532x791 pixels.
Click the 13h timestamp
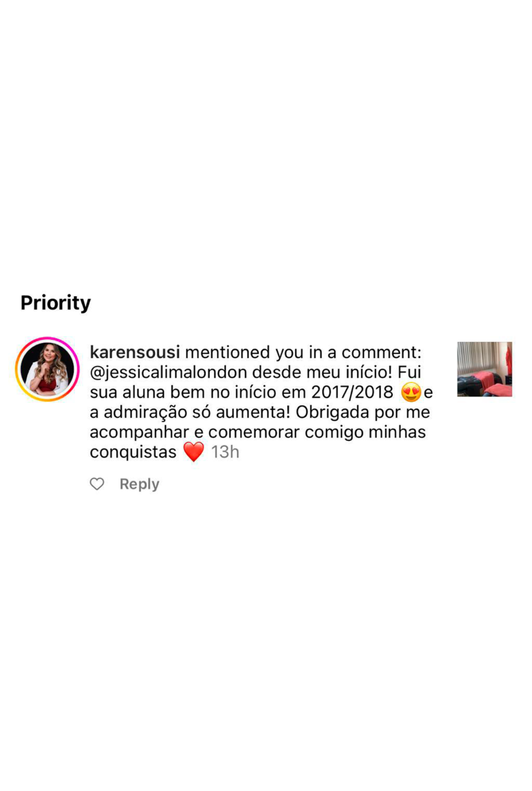pyautogui.click(x=225, y=452)
